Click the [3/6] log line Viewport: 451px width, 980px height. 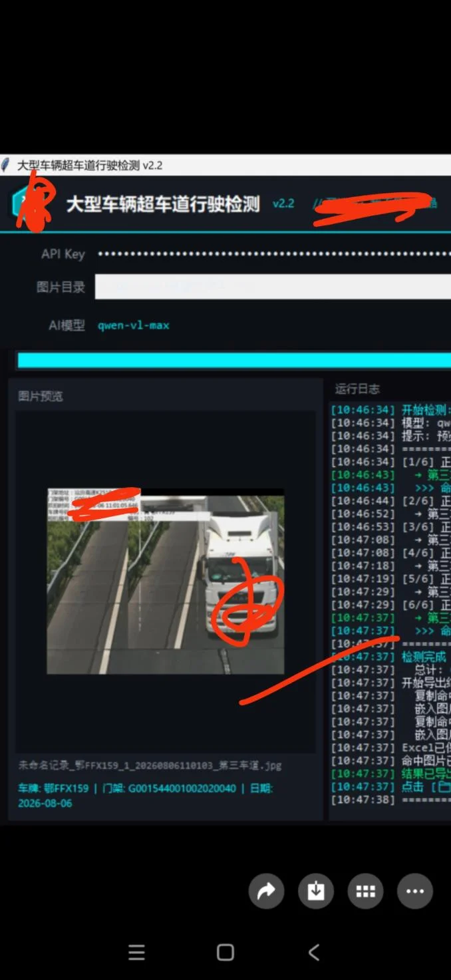tap(390, 527)
